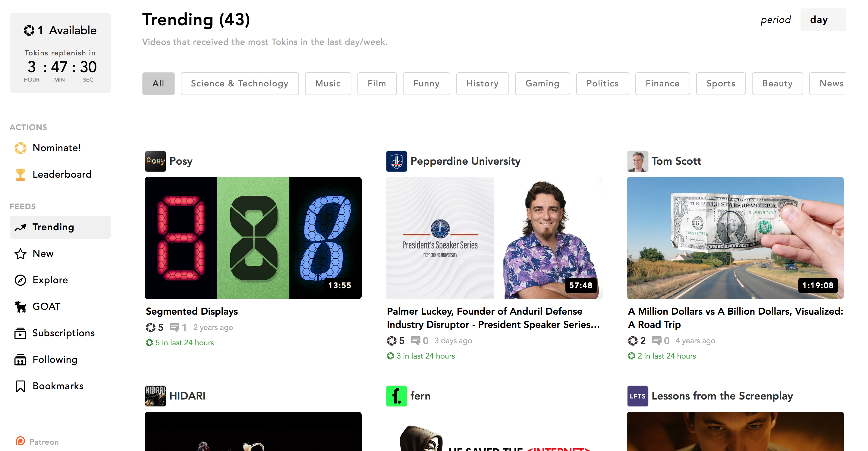Click '3 in last 24 hours'

(x=421, y=356)
